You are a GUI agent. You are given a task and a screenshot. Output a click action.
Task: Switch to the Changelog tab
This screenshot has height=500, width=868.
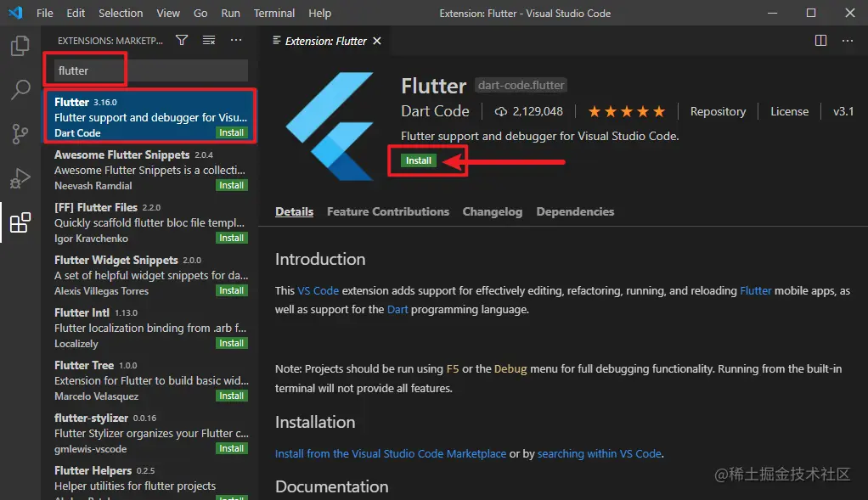point(492,212)
